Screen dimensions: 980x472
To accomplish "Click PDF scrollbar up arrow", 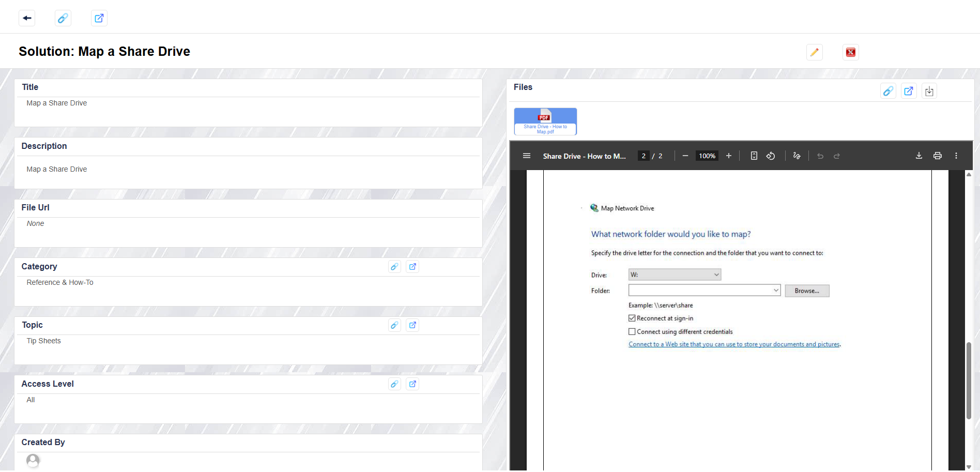I will point(969,175).
